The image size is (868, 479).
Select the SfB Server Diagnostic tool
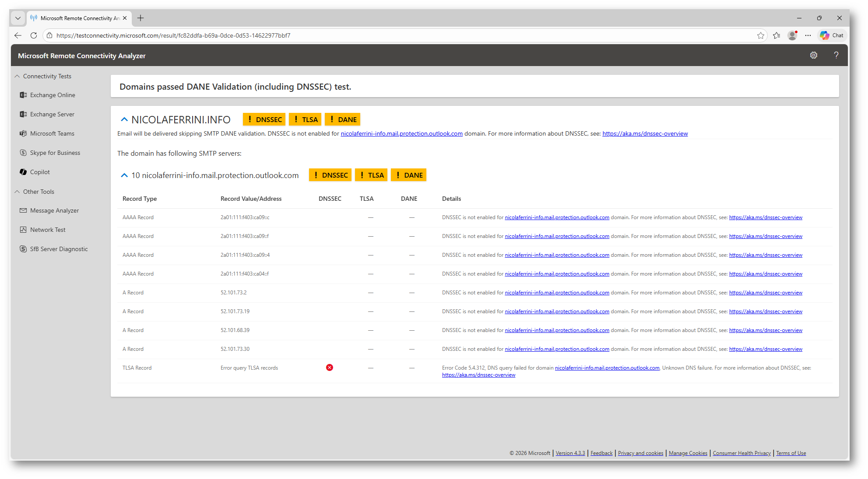click(x=59, y=249)
